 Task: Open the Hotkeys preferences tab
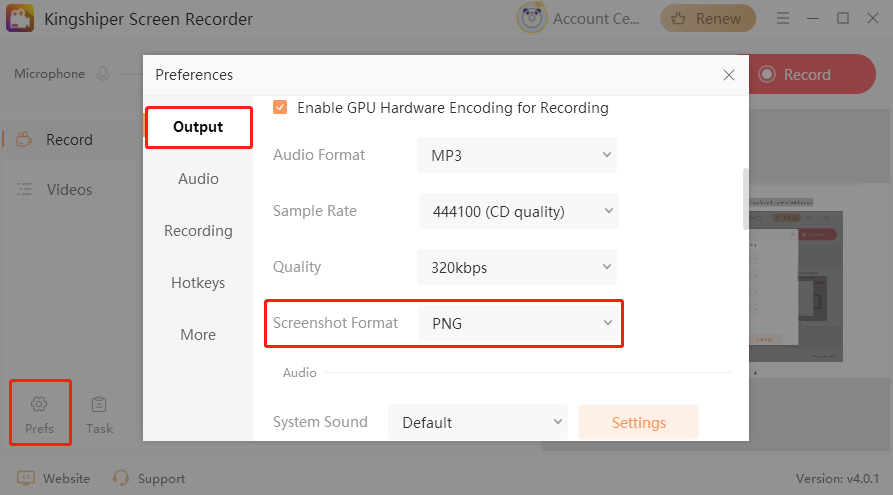click(x=198, y=283)
